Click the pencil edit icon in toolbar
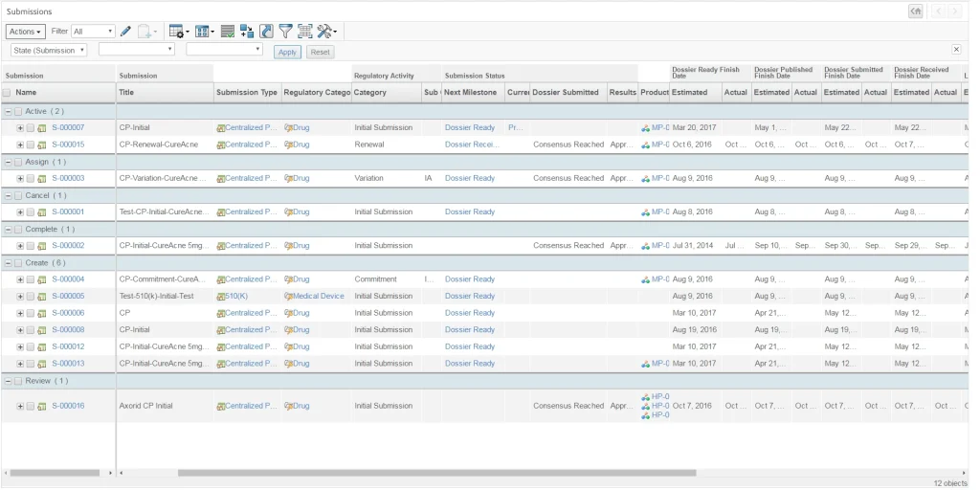980x490 pixels. 126,32
